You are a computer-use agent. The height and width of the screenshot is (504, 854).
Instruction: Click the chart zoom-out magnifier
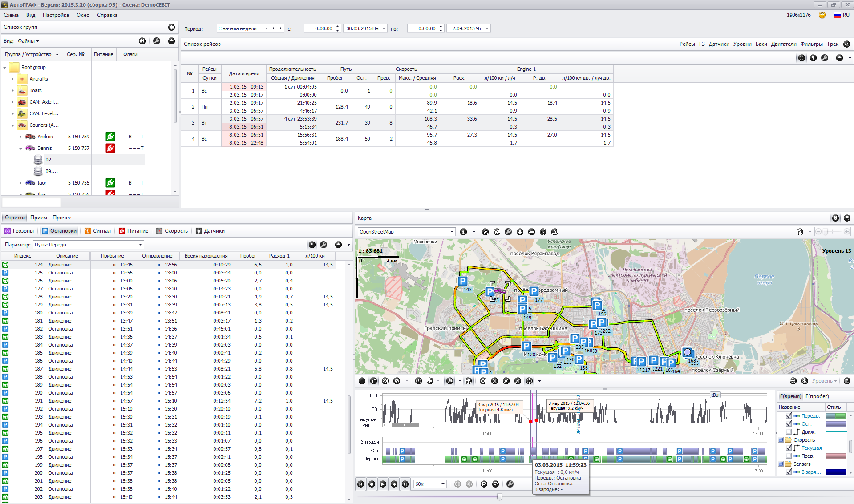(x=793, y=381)
